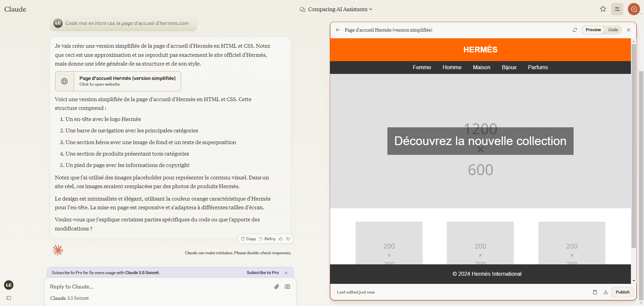The width and height of the screenshot is (644, 306).
Task: Click the Découvrez la nouvelle collection banner
Action: pyautogui.click(x=480, y=141)
